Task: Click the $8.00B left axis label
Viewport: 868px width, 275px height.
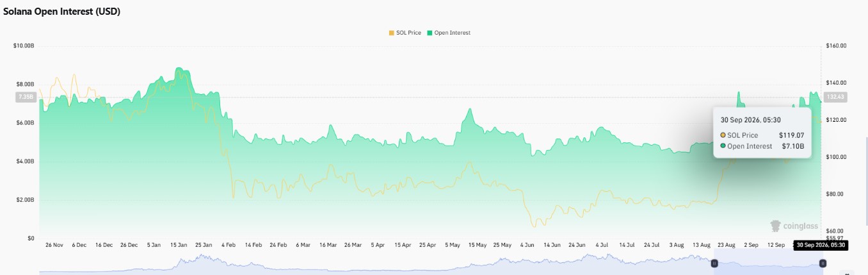Action: pyautogui.click(x=24, y=85)
